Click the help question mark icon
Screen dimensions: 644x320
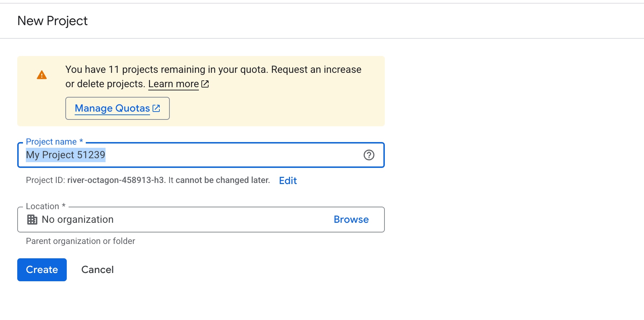pos(369,155)
